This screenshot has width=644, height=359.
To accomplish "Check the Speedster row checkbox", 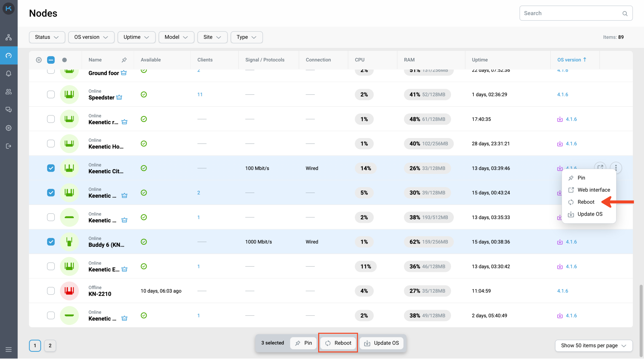I will [x=51, y=94].
